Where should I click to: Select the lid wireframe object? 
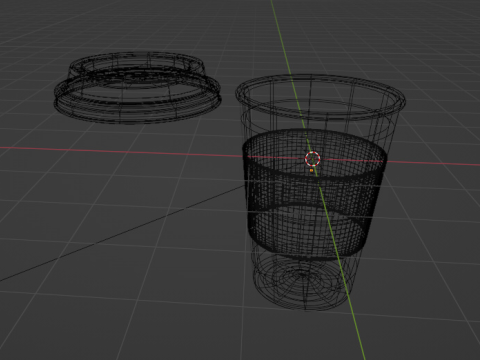137,88
